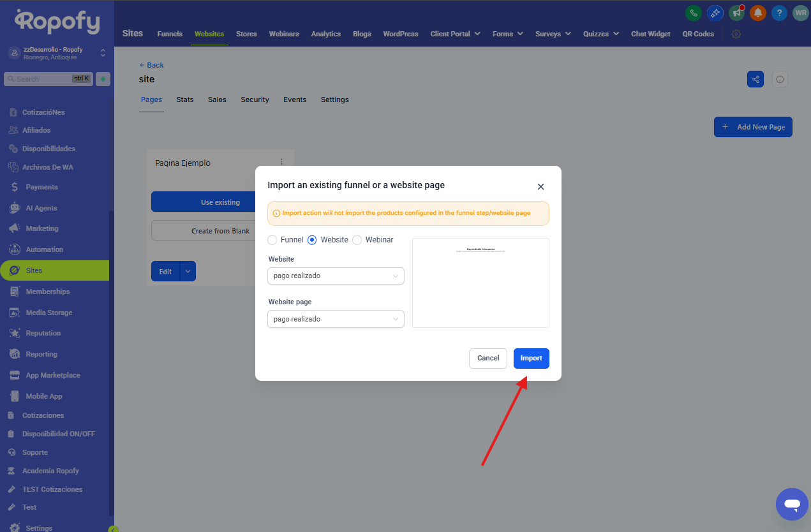Expand the Website dropdown
This screenshot has width=811, height=532.
pos(336,276)
